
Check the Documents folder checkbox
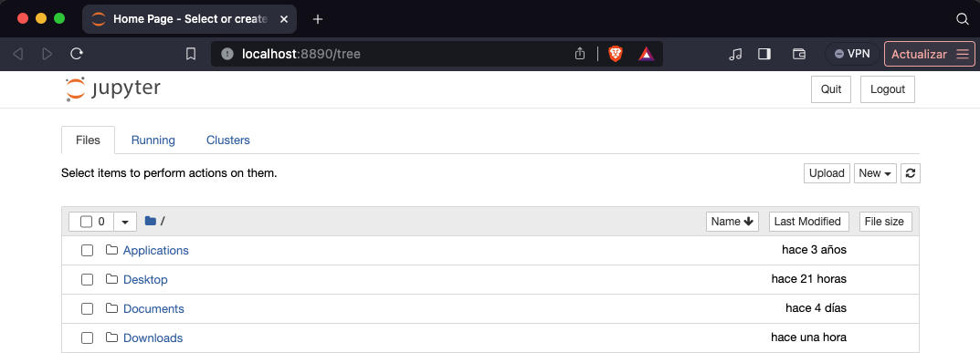[x=87, y=308]
